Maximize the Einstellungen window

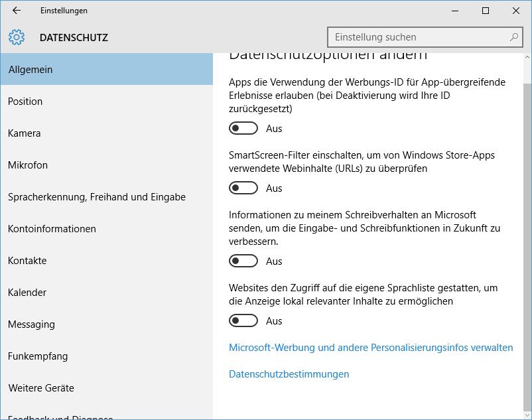[486, 11]
